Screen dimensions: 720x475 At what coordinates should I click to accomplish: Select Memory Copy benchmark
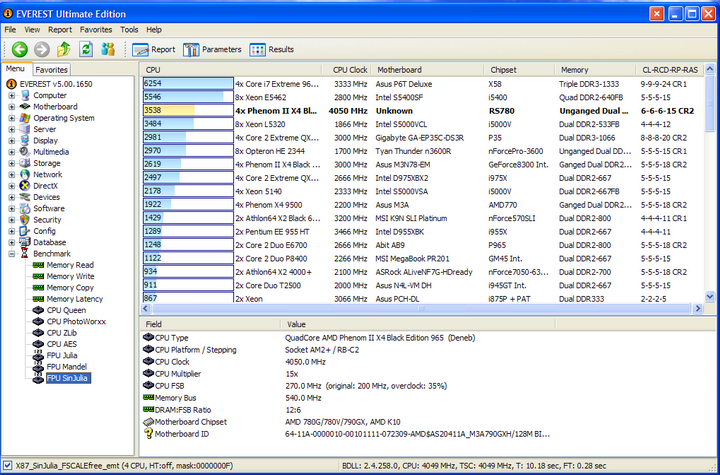70,288
